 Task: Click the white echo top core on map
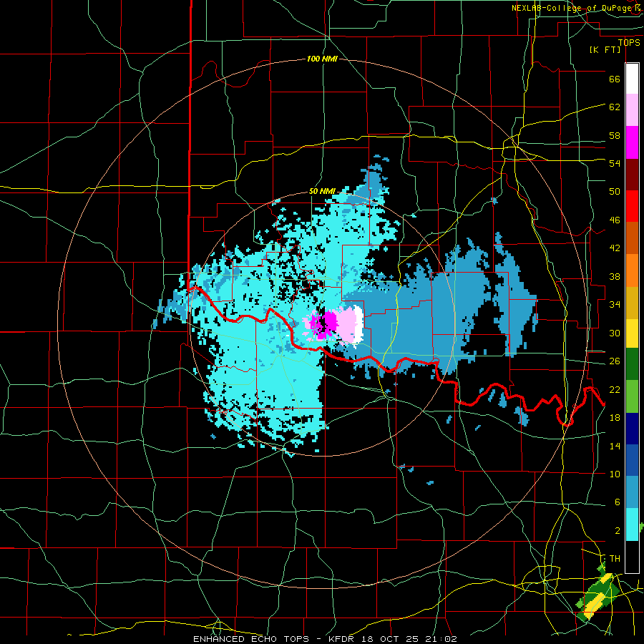coord(359,324)
